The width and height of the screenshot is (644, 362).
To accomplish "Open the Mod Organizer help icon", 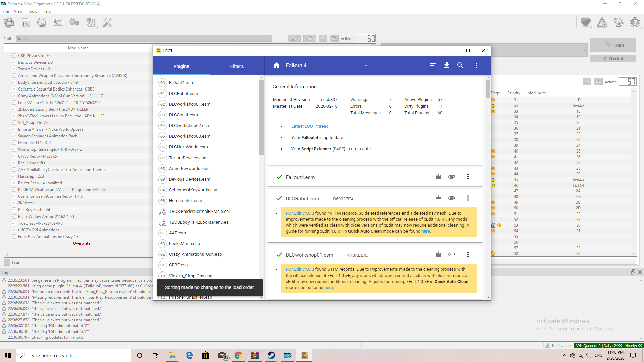I will (x=635, y=22).
